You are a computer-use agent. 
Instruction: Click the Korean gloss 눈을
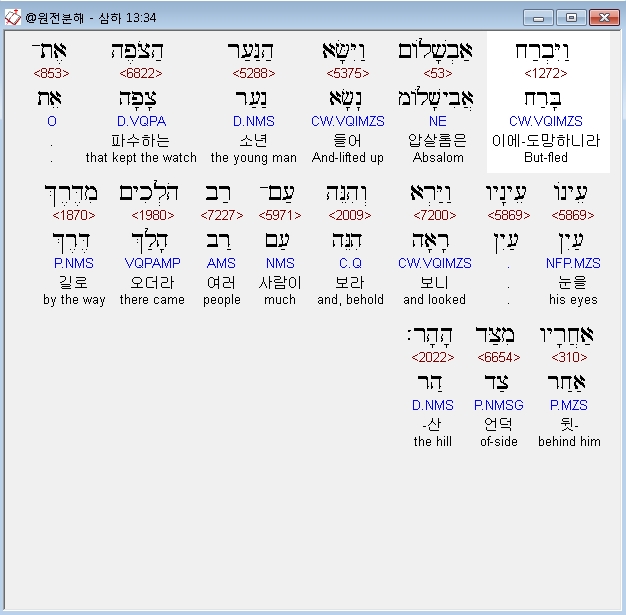(573, 282)
